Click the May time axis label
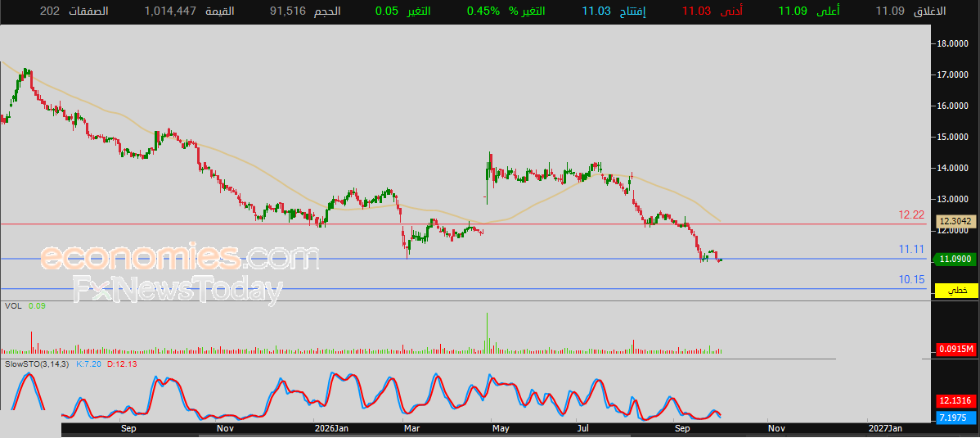 point(501,429)
